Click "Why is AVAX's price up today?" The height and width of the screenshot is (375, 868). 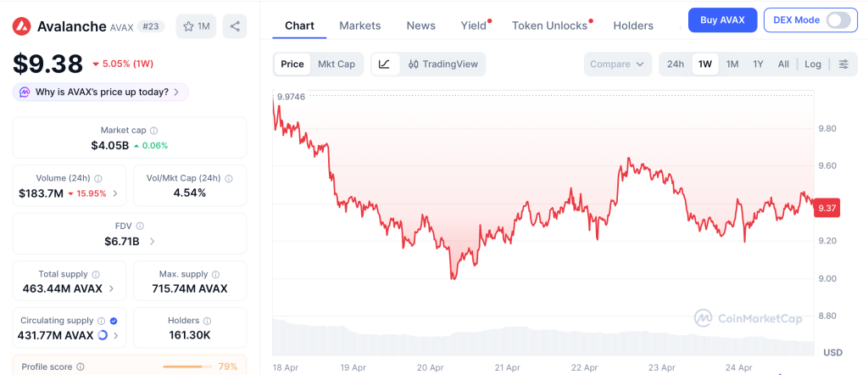coord(100,92)
